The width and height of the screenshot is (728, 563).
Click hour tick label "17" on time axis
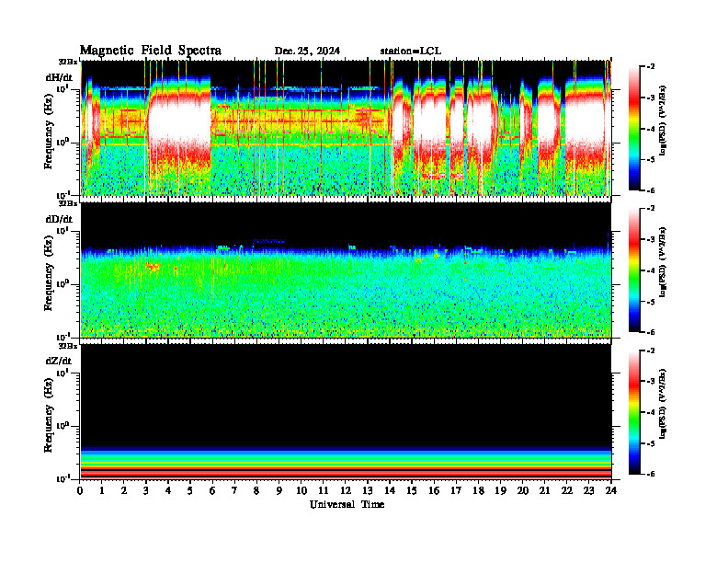coord(457,490)
